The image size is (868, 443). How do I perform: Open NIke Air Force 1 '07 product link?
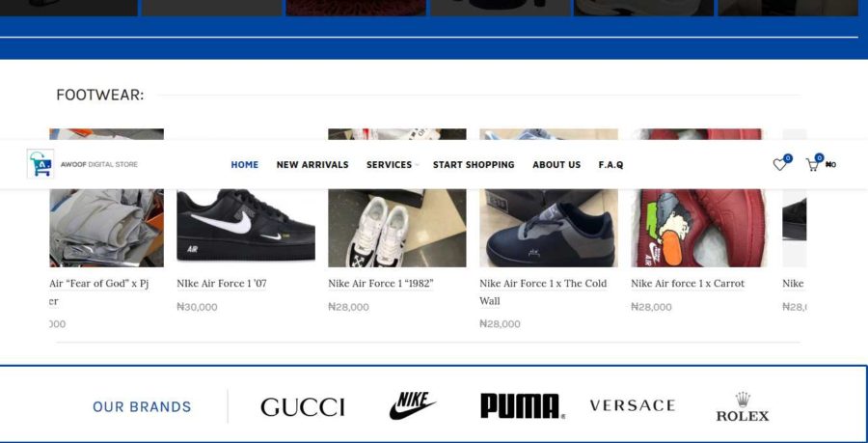coord(222,284)
